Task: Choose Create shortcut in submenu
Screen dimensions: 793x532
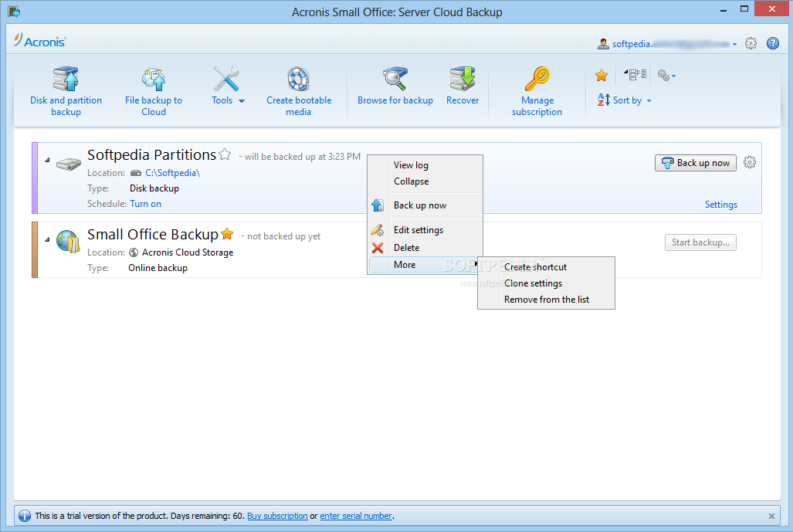Action: click(546, 267)
